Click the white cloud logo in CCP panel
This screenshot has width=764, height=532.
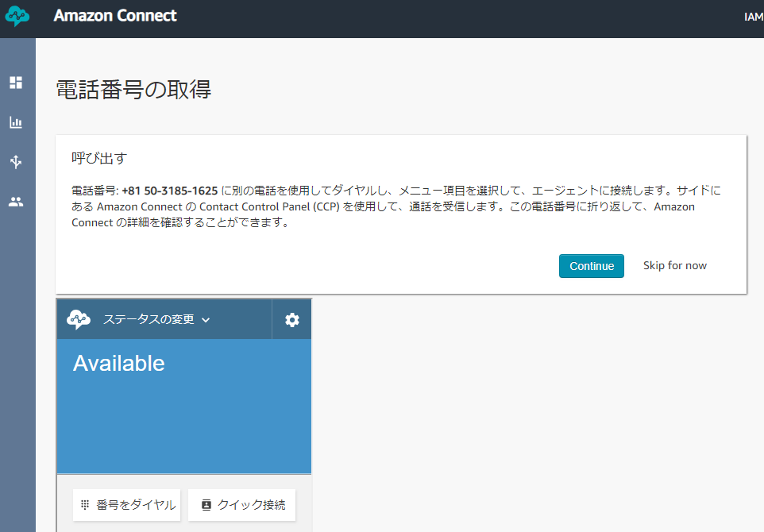pos(79,319)
